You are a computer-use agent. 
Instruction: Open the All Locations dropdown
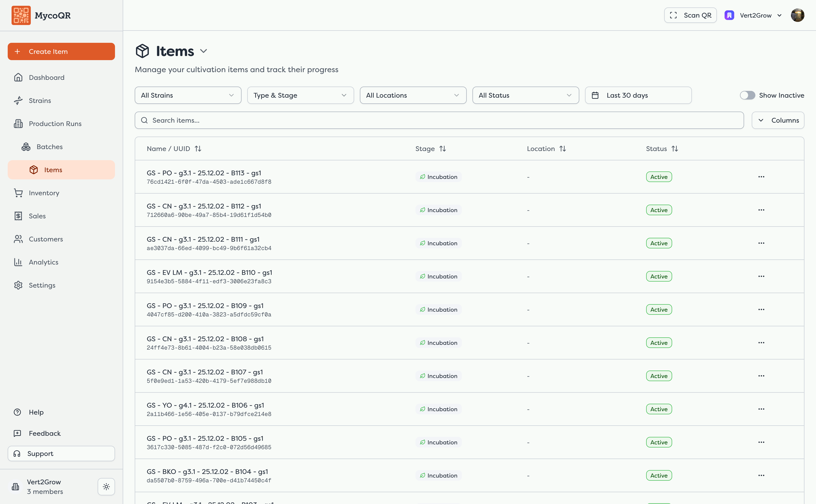pos(413,95)
